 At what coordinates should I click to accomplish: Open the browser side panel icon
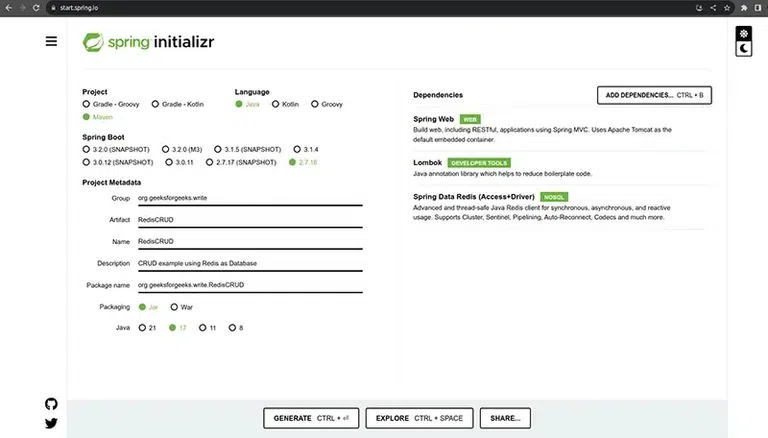[758, 8]
